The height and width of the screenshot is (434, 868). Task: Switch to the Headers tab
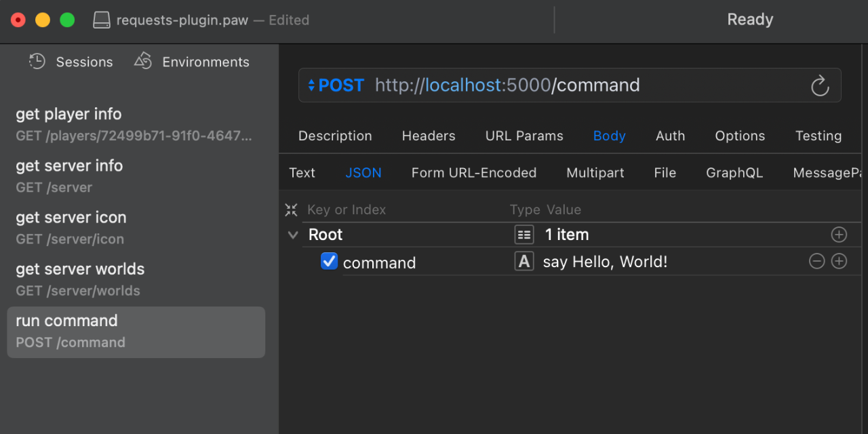point(429,136)
